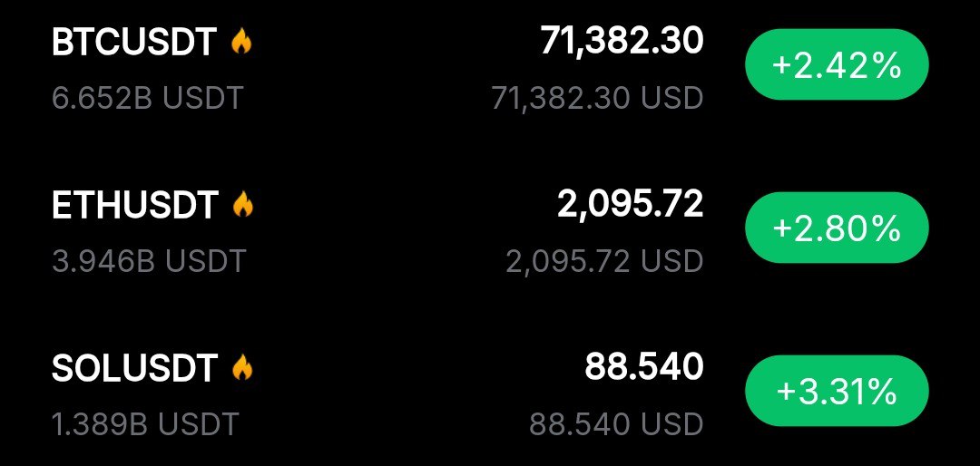Tap the gray 2,095.72 USD value
The image size is (980, 466).
tap(604, 261)
